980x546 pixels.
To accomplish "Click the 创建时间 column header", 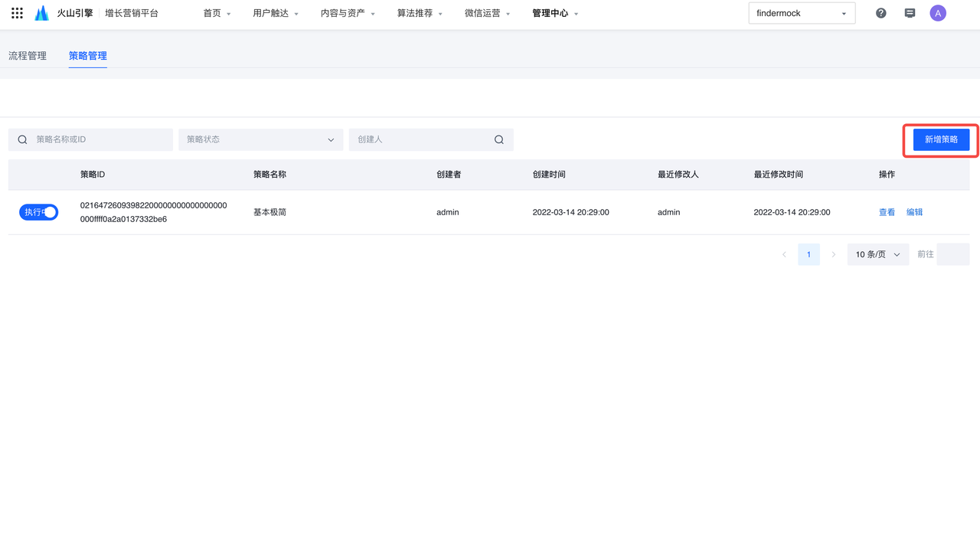I will pos(549,175).
